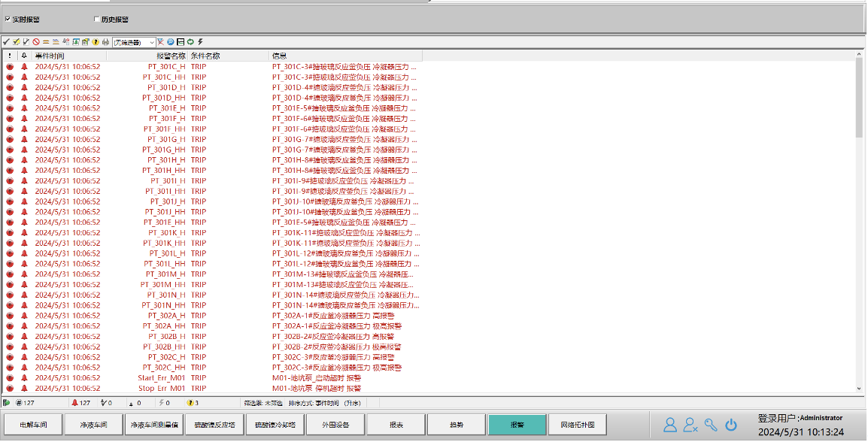Image resolution: width=868 pixels, height=442 pixels.
Task: Open the (无筛选器) filter dropdown
Action: pos(151,42)
